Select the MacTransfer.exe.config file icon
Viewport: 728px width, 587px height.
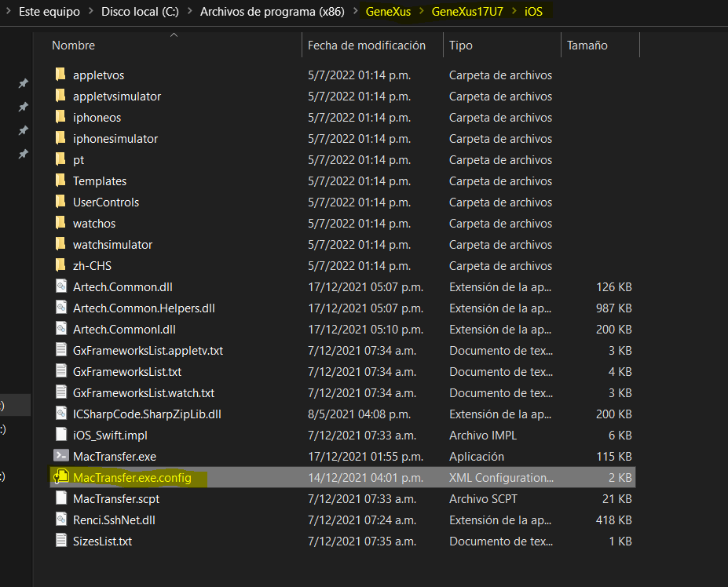tap(61, 477)
